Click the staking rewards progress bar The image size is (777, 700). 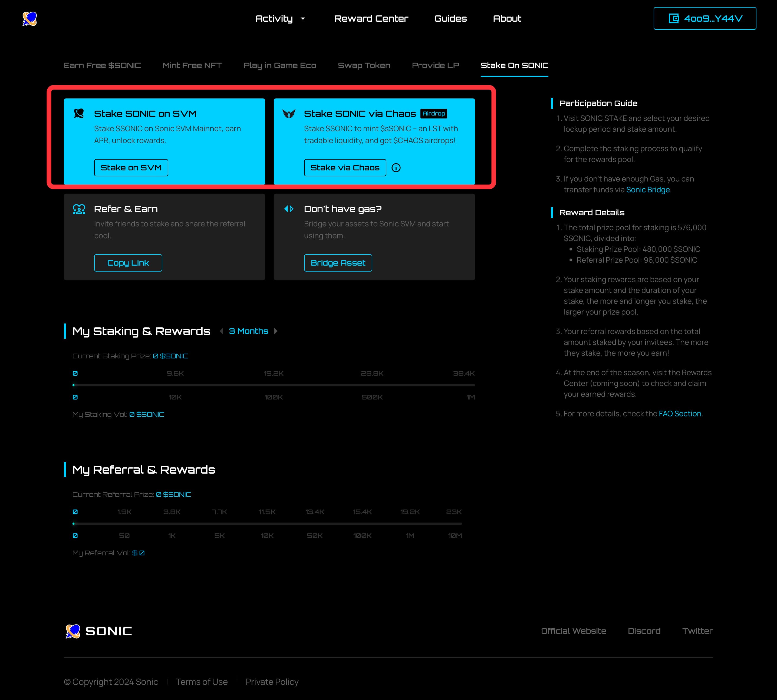(x=274, y=385)
